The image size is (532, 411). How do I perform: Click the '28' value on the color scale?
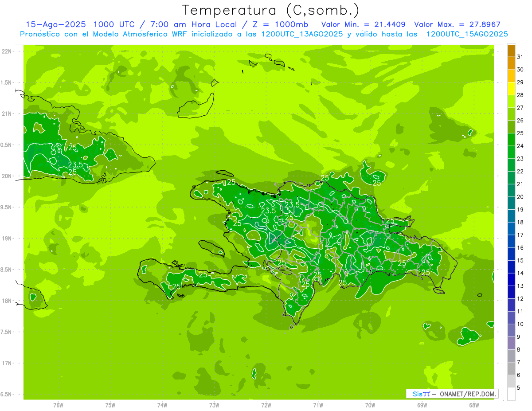point(520,95)
